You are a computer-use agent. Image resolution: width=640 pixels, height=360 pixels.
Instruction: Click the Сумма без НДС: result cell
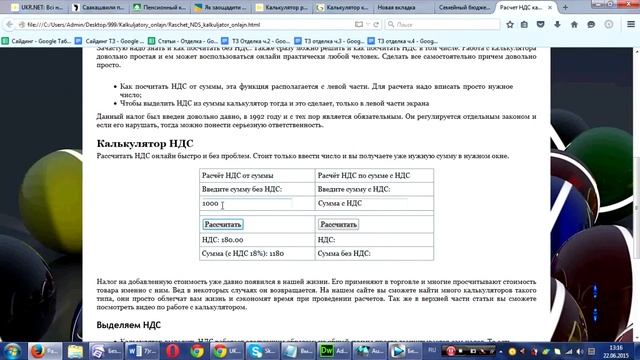point(374,253)
